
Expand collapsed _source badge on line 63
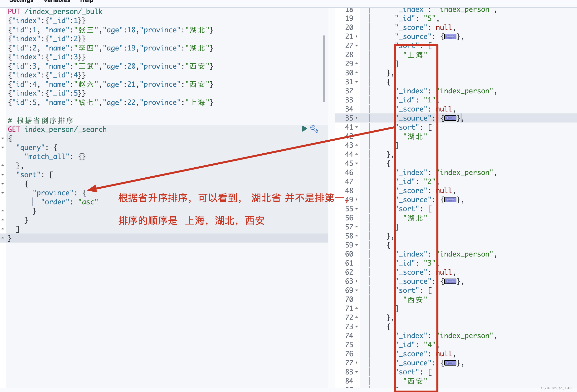(450, 281)
